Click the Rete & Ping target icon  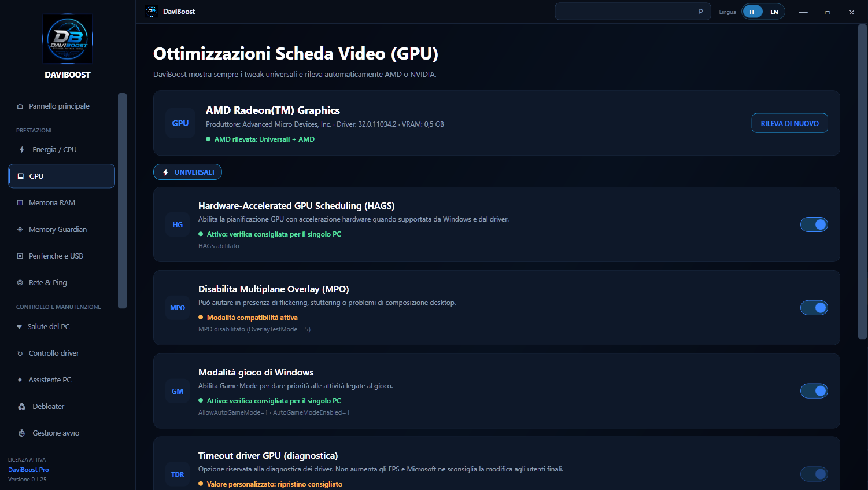[20, 283]
